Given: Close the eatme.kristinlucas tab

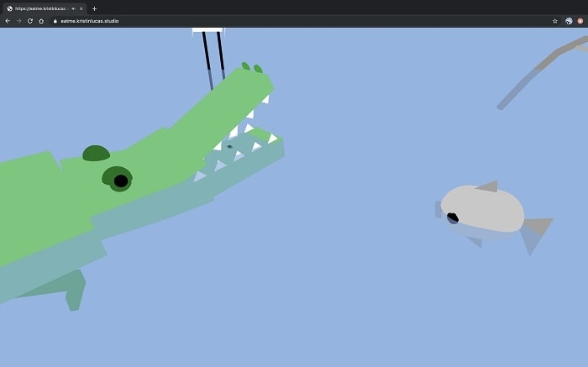Looking at the screenshot, I should [81, 8].
